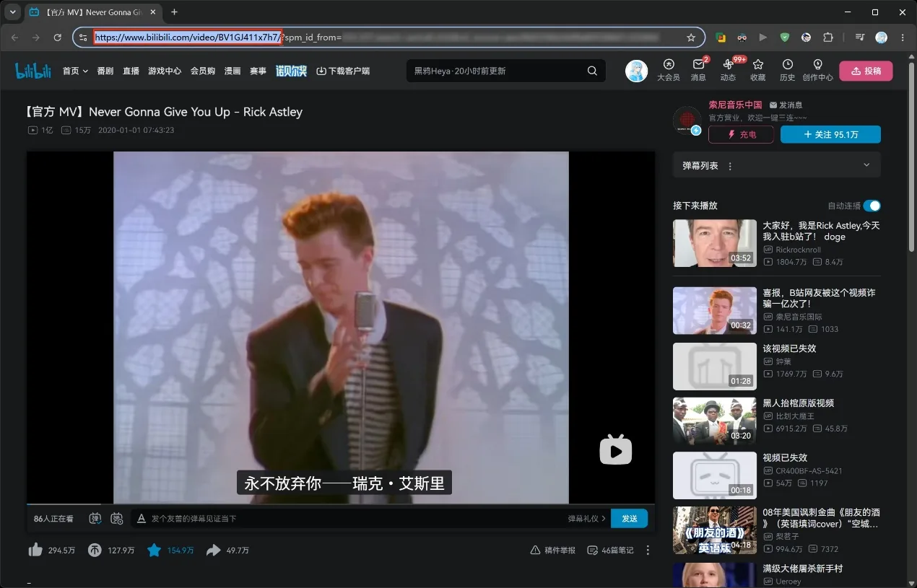The height and width of the screenshot is (588, 917).
Task: Open the three-dot menu beside 弹幕列表
Action: (730, 166)
